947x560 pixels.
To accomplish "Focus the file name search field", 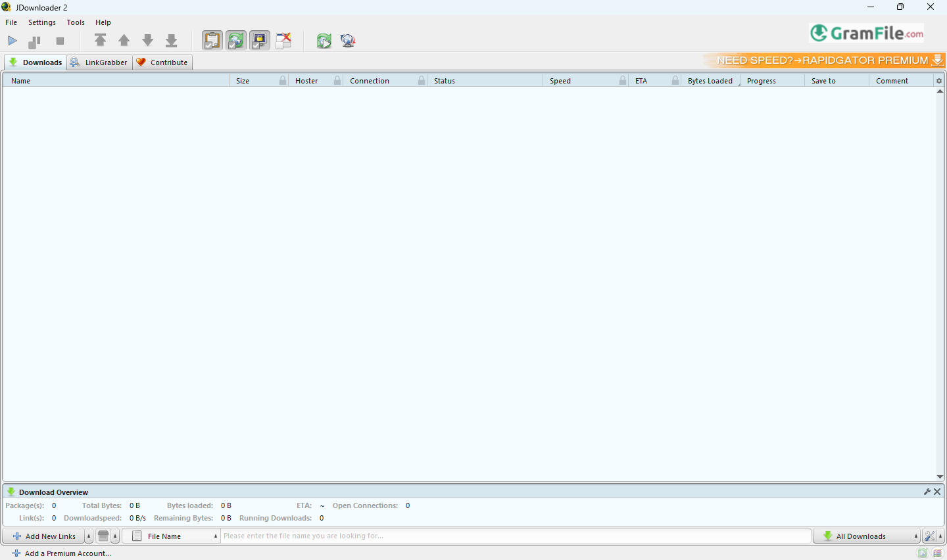I will click(x=516, y=536).
